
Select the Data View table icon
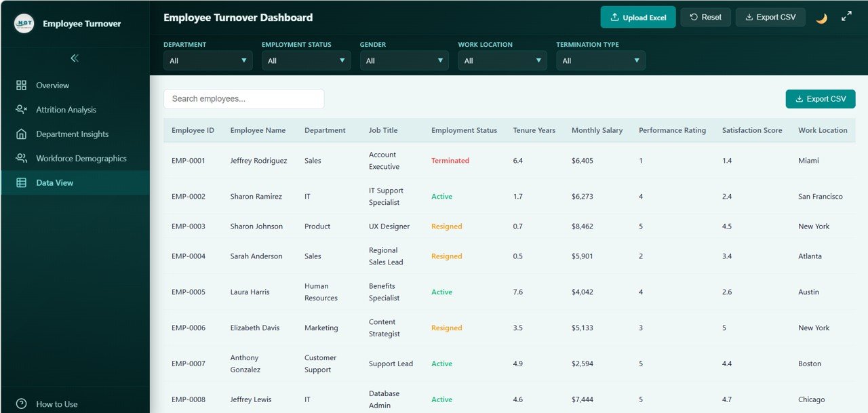(x=22, y=182)
